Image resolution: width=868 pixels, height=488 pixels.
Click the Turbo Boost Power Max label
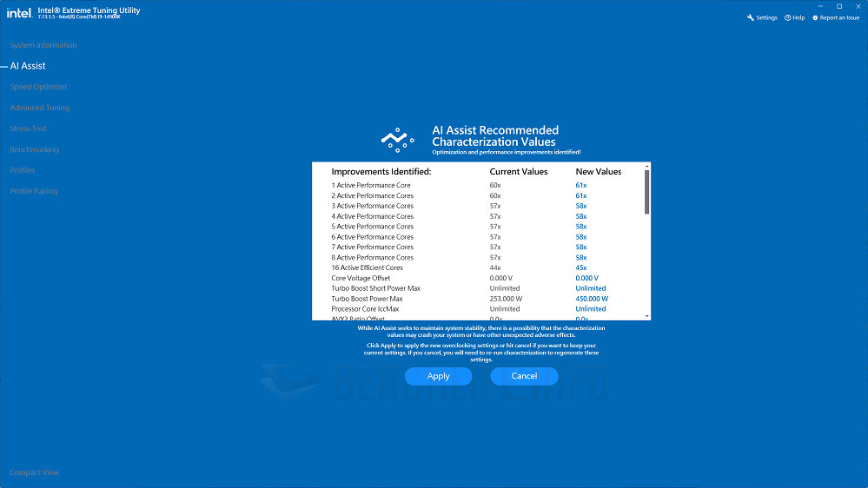coord(367,299)
